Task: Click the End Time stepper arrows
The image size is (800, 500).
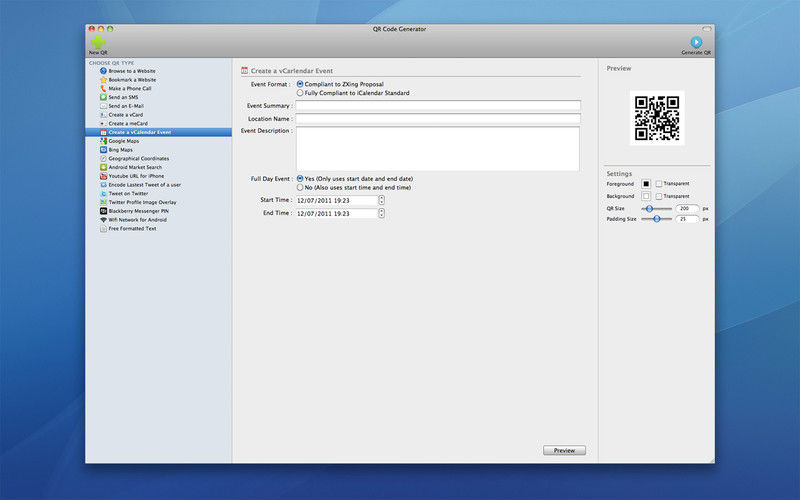Action: (381, 213)
